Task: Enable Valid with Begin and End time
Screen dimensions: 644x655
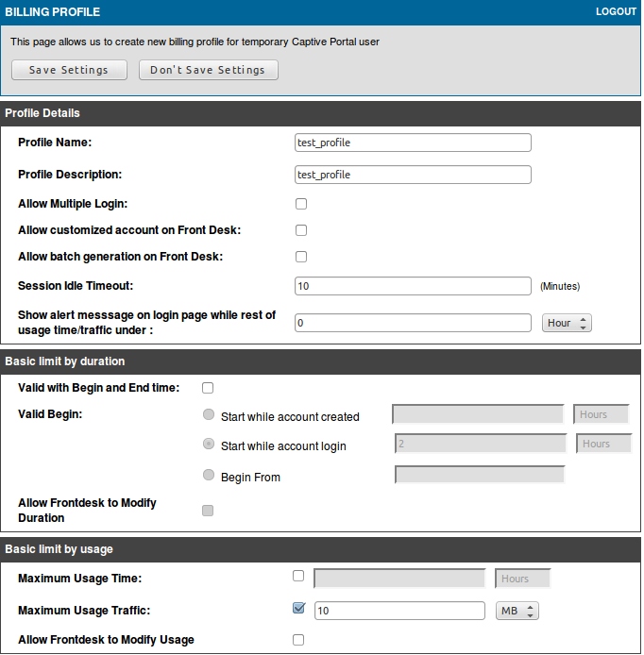Action: [208, 388]
